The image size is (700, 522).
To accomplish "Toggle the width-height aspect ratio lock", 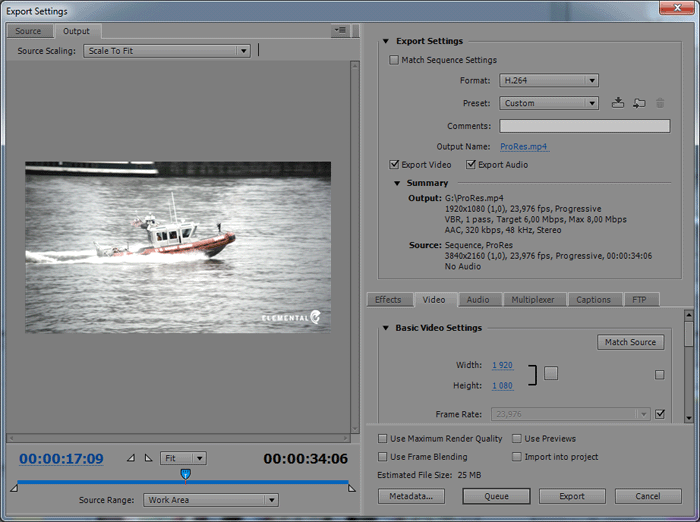I will [551, 373].
